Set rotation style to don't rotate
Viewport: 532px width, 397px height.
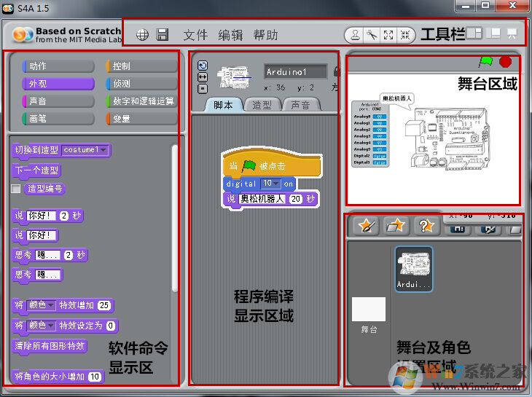(203, 89)
